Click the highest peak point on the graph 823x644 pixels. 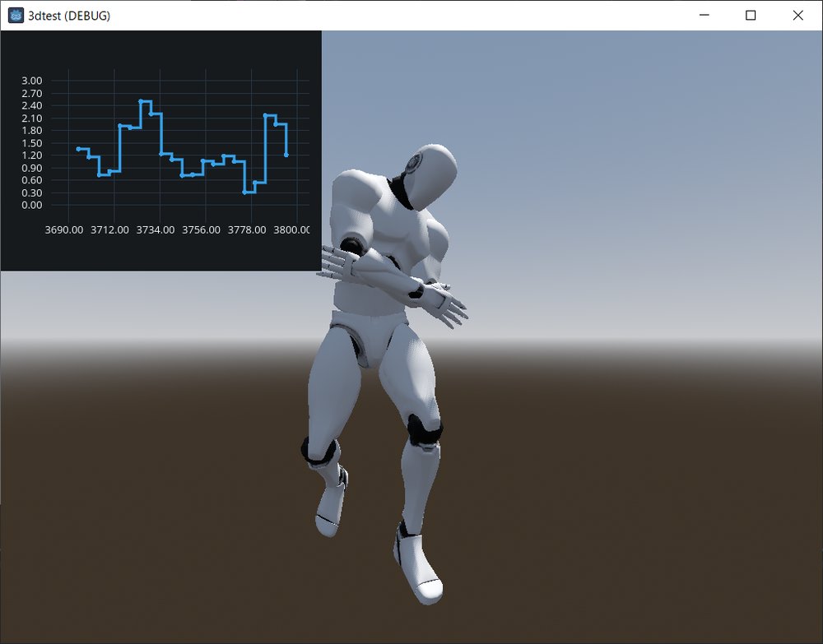click(x=141, y=100)
